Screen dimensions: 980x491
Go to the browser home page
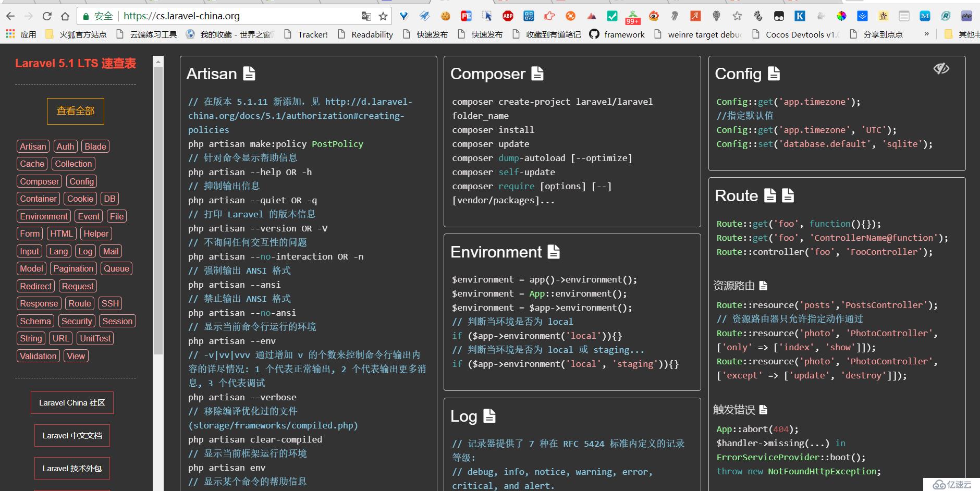[65, 16]
